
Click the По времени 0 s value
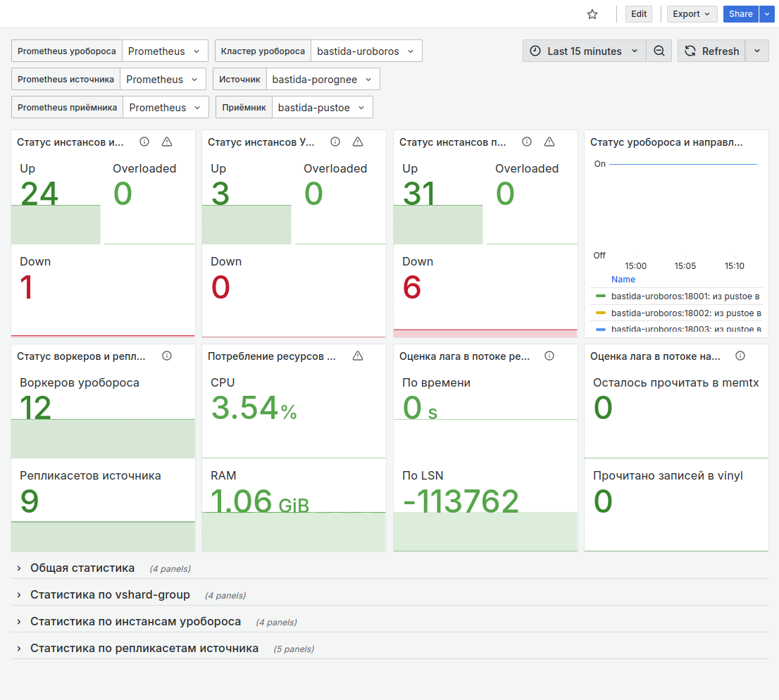point(420,408)
